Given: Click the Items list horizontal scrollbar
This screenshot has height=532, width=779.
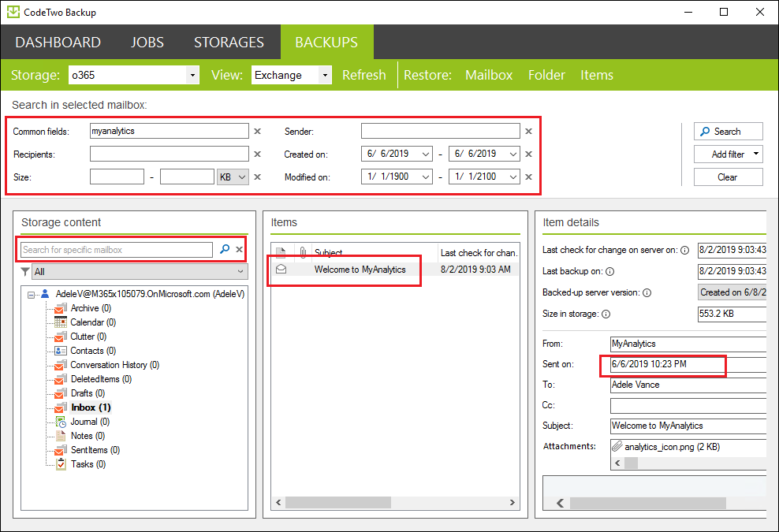Looking at the screenshot, I should click(337, 503).
